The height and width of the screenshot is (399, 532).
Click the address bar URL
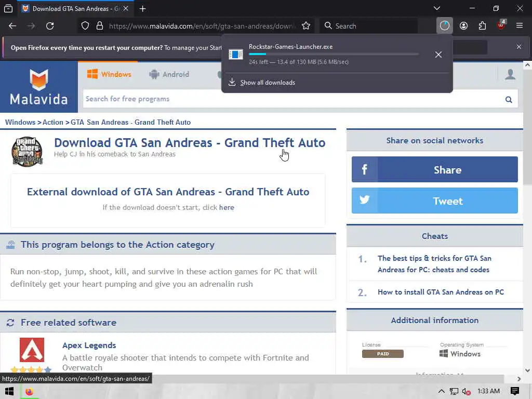pos(202,26)
